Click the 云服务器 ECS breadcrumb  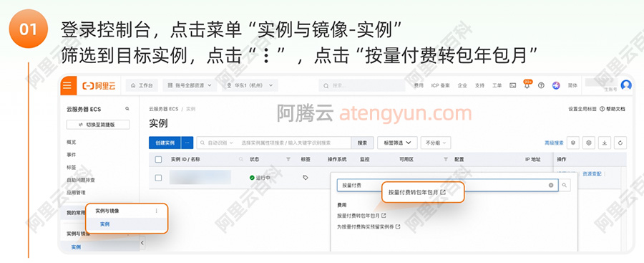[163, 109]
